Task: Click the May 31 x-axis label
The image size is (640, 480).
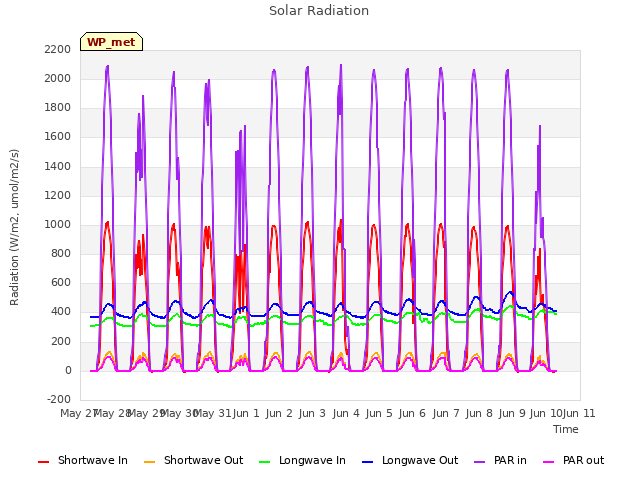Action: point(213,413)
